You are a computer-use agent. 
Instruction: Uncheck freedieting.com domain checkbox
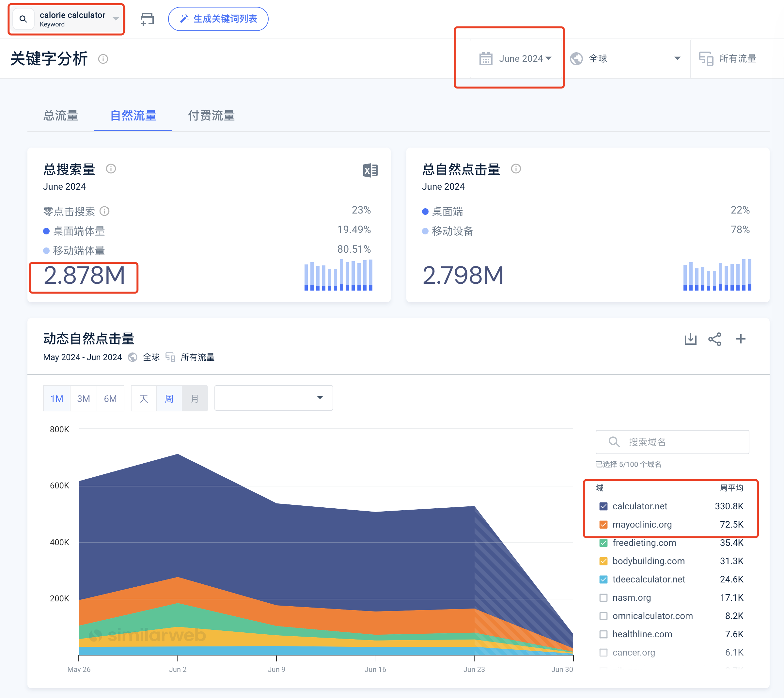pyautogui.click(x=604, y=543)
